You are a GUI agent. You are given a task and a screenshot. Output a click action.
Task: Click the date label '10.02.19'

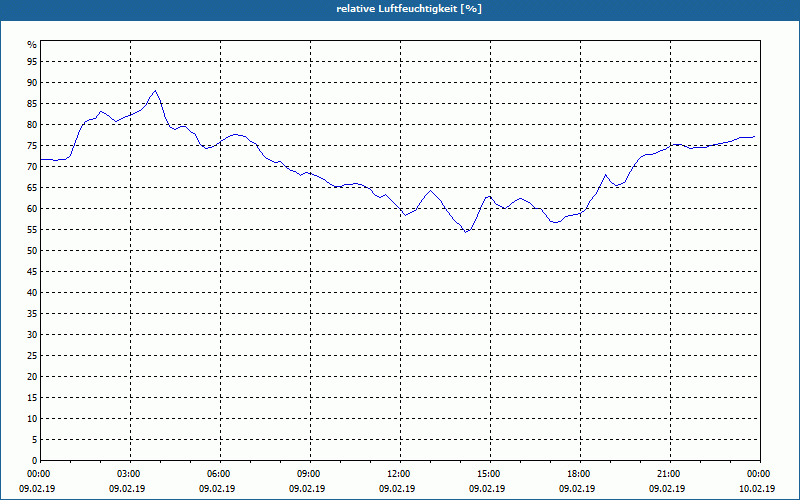point(757,489)
